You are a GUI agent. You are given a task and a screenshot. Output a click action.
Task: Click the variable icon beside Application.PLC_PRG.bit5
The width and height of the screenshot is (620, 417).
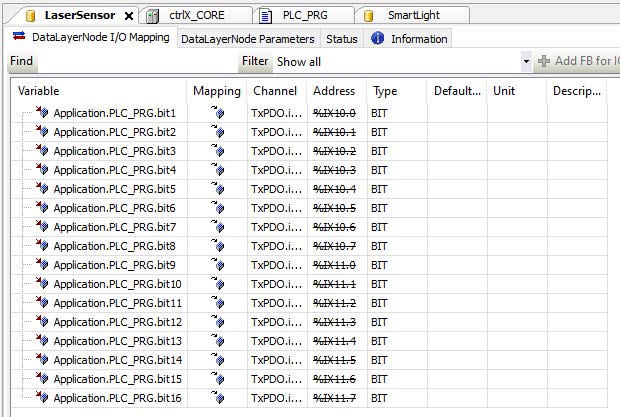pyautogui.click(x=42, y=189)
